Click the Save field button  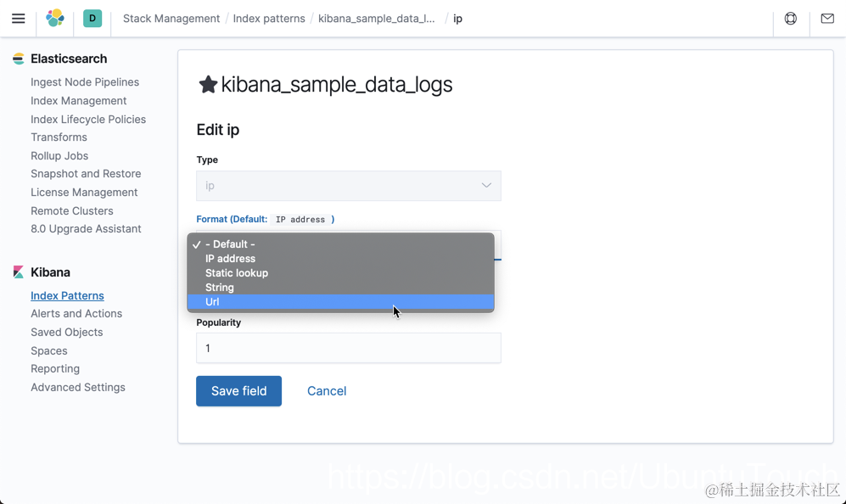pyautogui.click(x=238, y=391)
